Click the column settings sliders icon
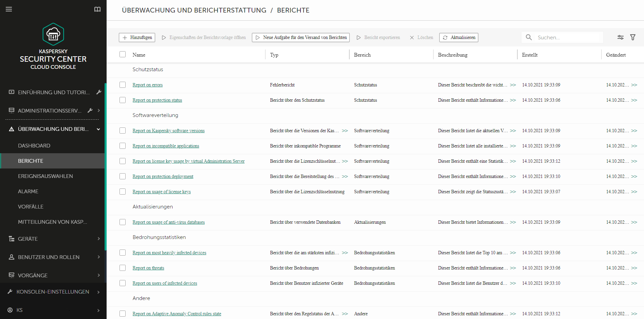Viewport: 644px width, 319px height. (620, 37)
